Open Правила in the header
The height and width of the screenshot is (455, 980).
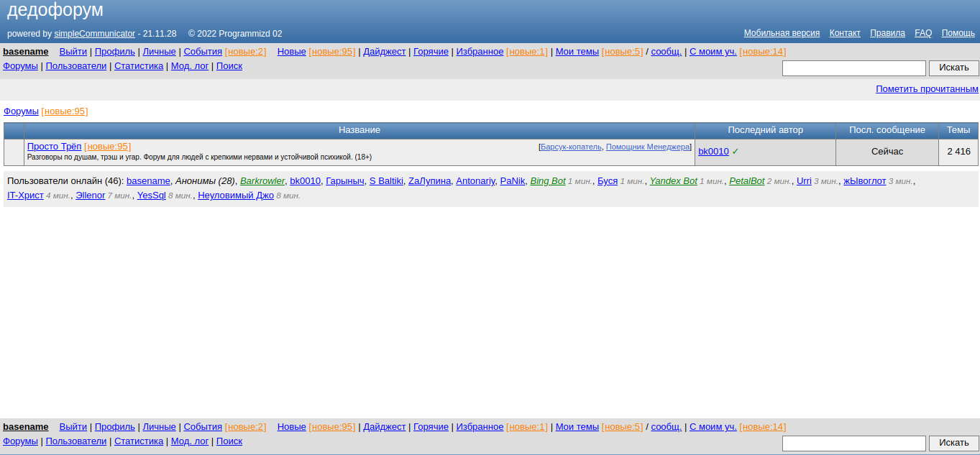coord(887,33)
